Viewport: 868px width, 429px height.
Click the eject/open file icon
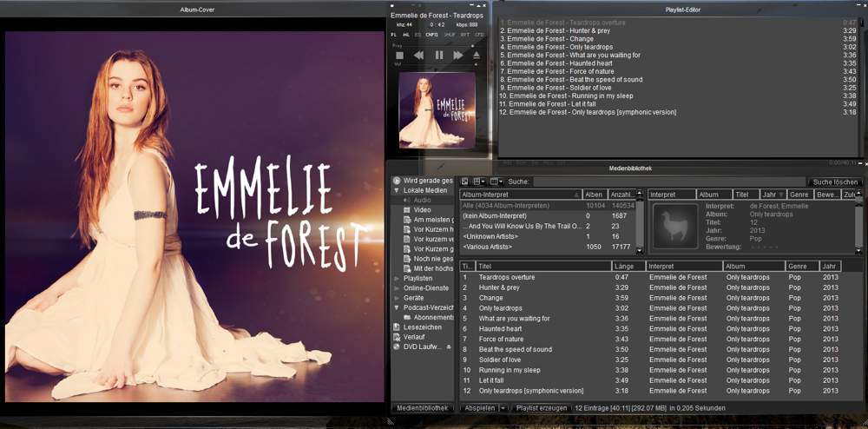476,55
